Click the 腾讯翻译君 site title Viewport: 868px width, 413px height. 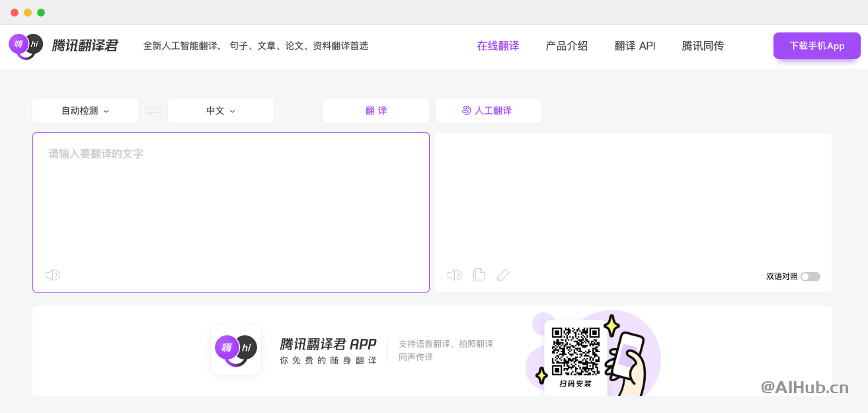click(85, 46)
